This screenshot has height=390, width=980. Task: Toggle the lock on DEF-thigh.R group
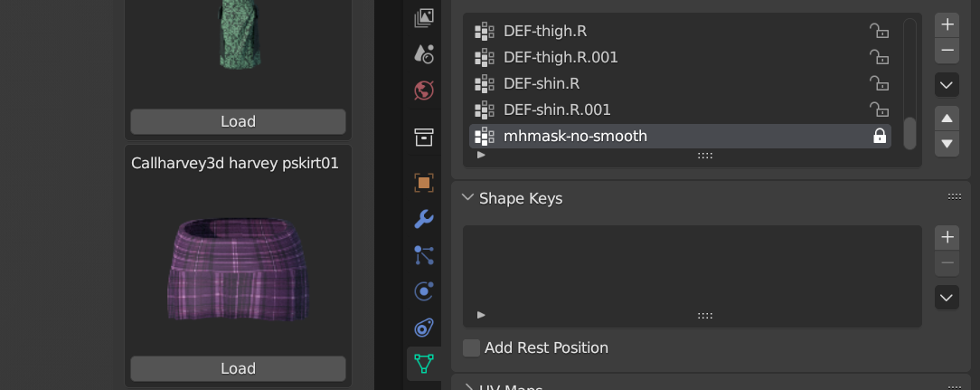point(878,32)
